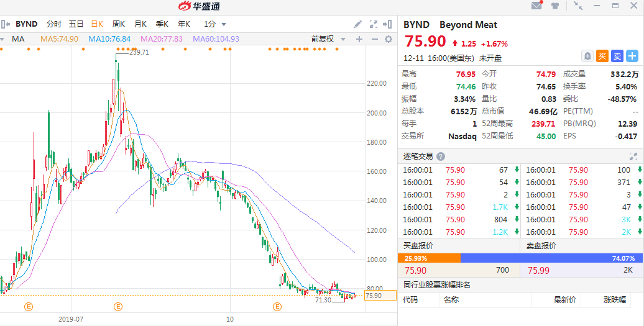Click the orange 买 buy button

coord(602,56)
